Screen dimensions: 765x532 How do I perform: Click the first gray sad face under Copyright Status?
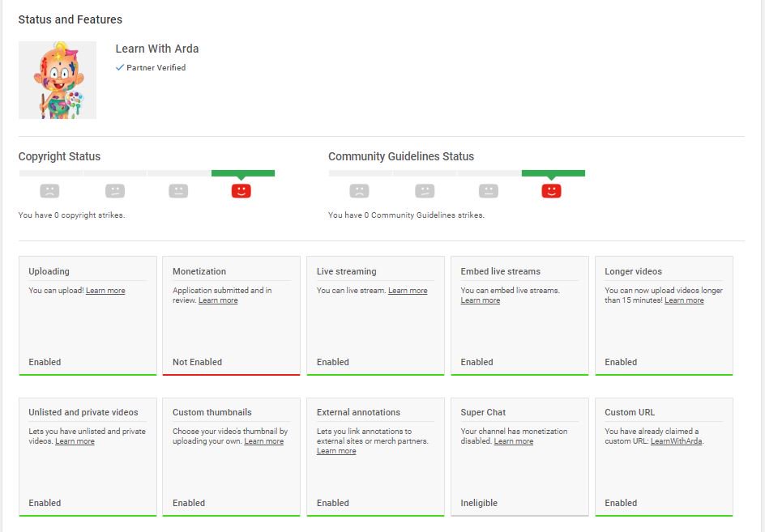49,190
